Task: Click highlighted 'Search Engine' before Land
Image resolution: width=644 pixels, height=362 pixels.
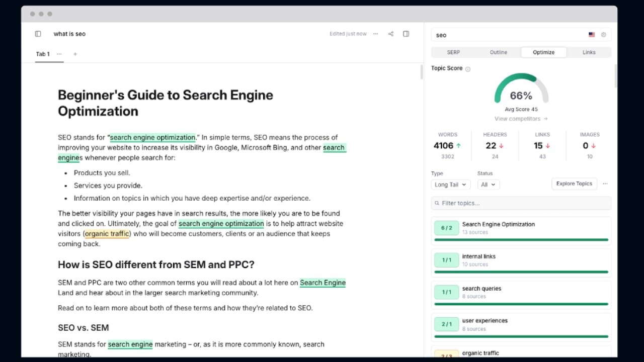Action: (x=323, y=283)
